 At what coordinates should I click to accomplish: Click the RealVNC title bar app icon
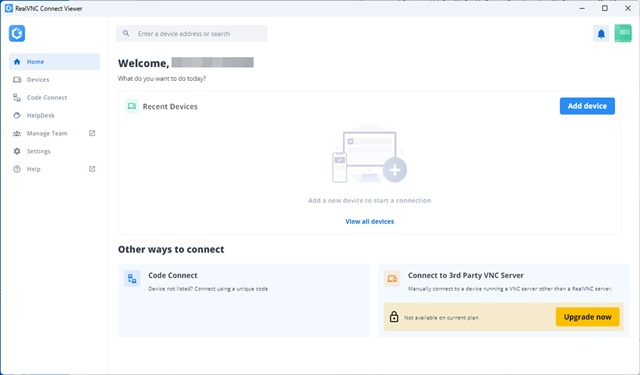pyautogui.click(x=9, y=8)
